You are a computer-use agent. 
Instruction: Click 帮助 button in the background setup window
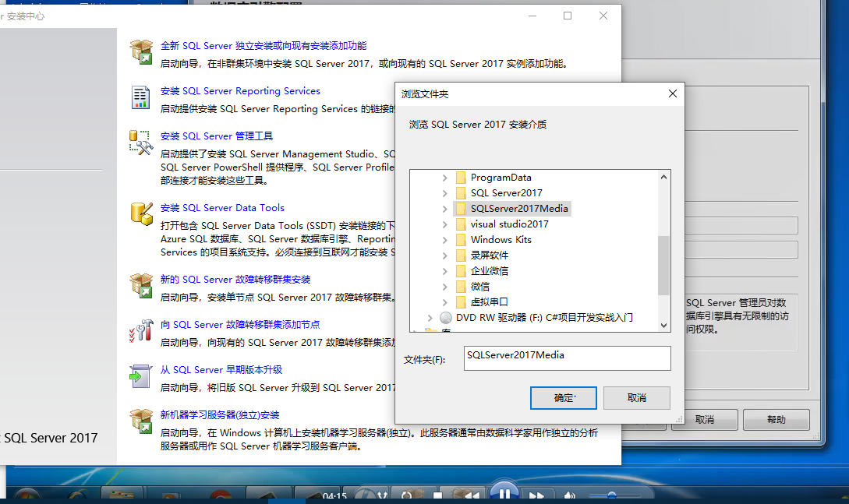click(776, 420)
